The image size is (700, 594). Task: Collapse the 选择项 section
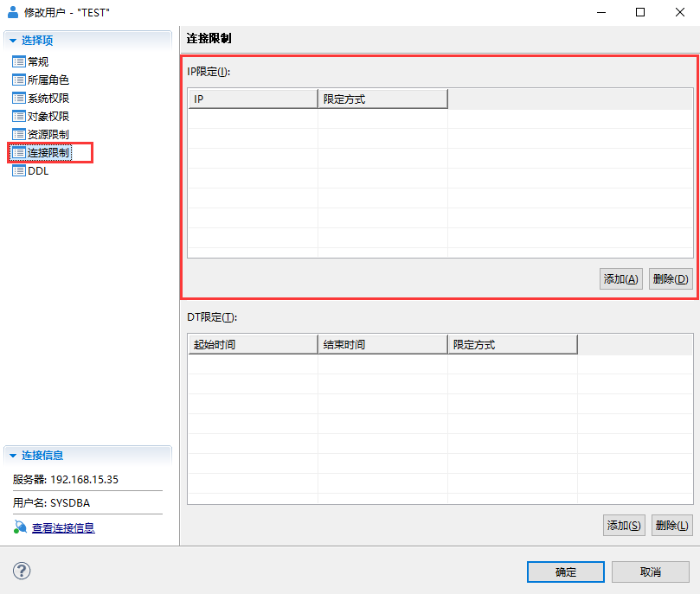[x=13, y=41]
